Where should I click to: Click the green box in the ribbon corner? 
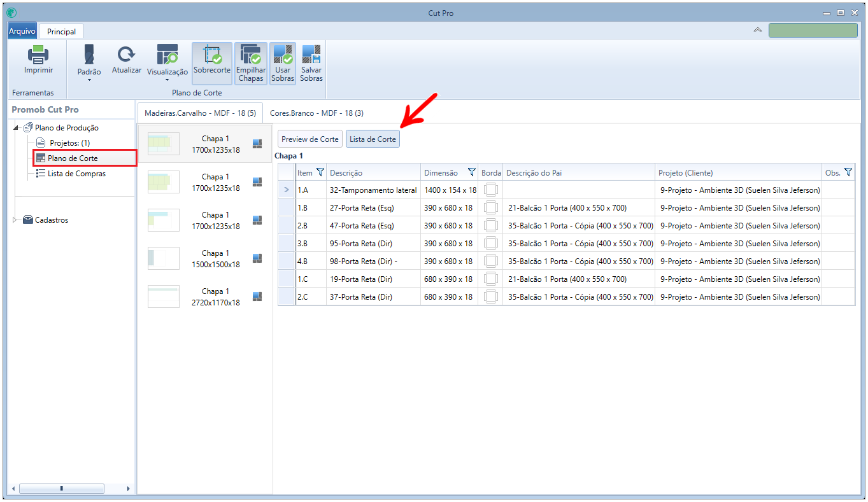[813, 31]
